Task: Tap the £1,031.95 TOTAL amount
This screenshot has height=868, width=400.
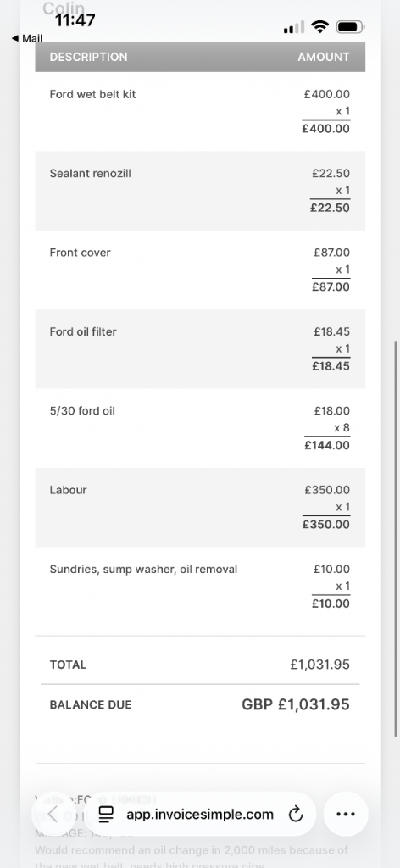Action: point(319,665)
